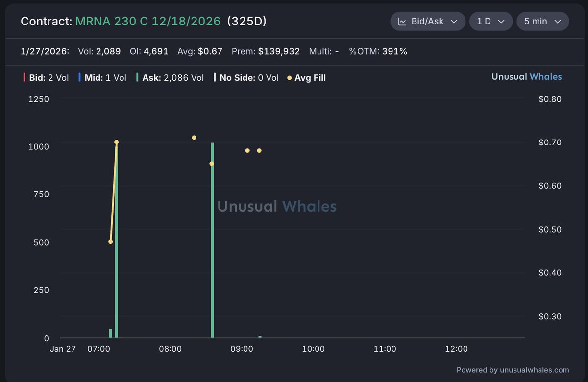
Task: Click the 1/27/2026 date label
Action: [x=45, y=51]
